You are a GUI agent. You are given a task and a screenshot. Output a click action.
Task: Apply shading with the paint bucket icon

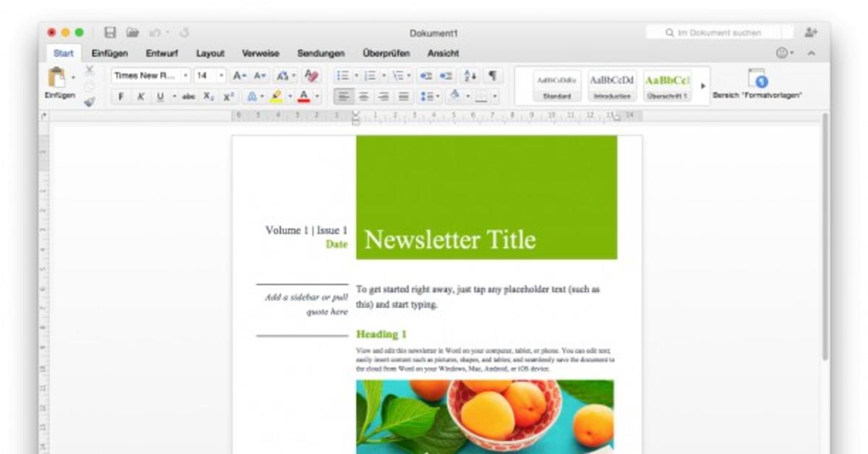coord(454,96)
